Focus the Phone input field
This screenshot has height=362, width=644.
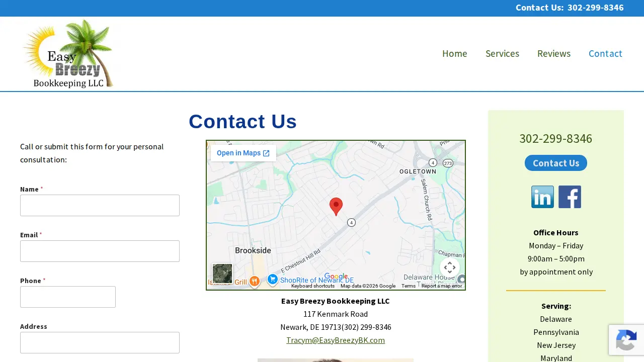68,297
